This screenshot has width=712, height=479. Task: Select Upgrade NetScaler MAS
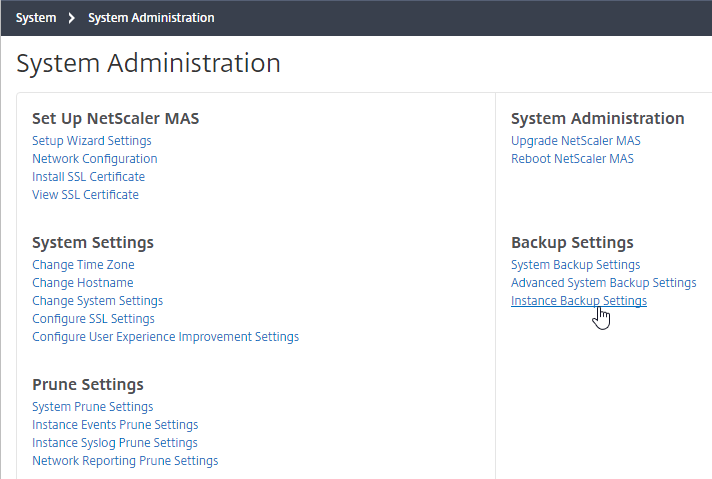pos(576,141)
